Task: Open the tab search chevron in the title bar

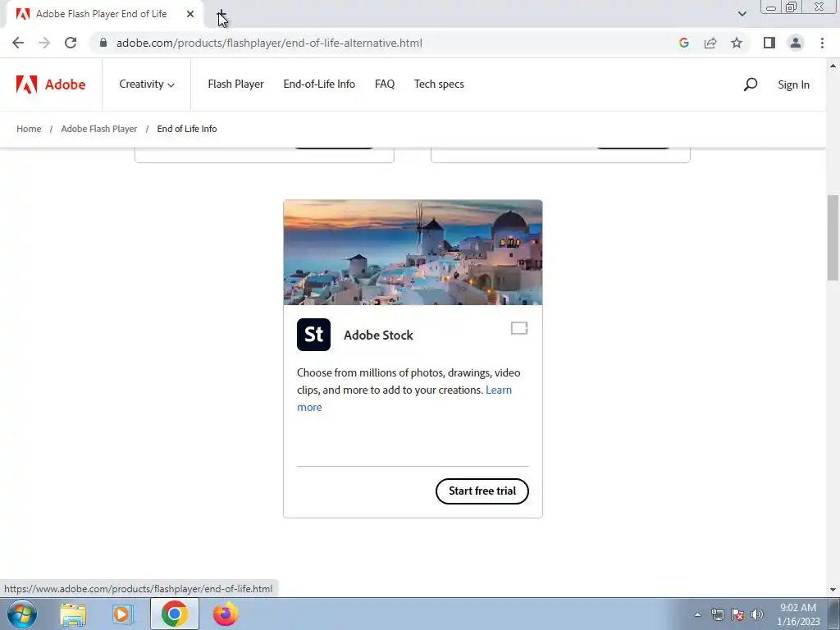Action: [x=742, y=14]
